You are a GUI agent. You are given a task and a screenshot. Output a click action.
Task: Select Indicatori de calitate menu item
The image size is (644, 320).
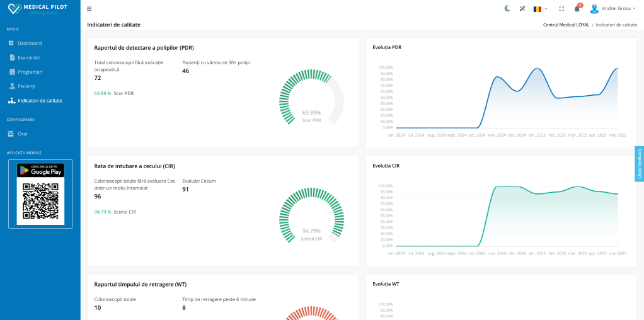coord(40,101)
